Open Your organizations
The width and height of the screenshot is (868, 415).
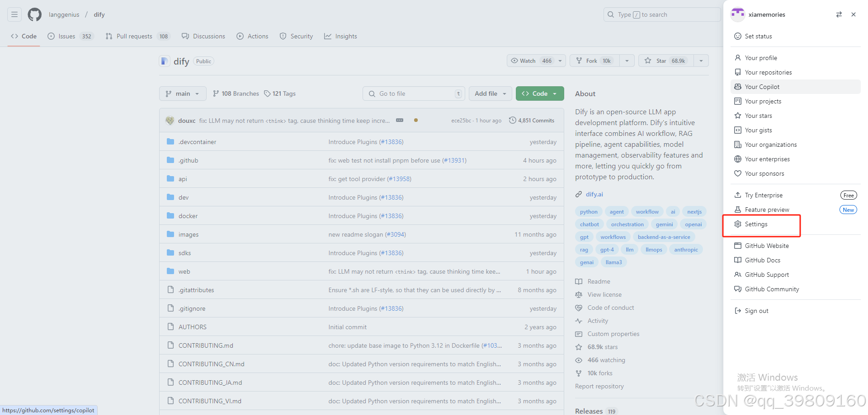point(796,145)
